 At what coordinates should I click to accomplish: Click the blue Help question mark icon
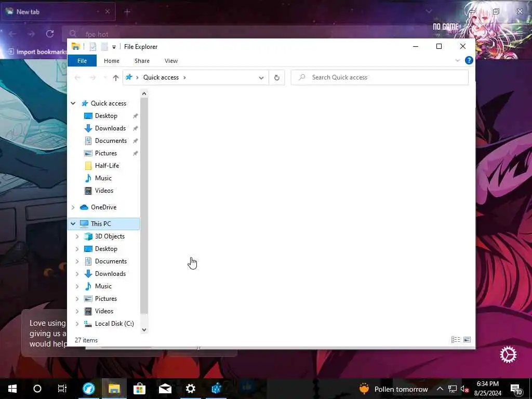469,60
